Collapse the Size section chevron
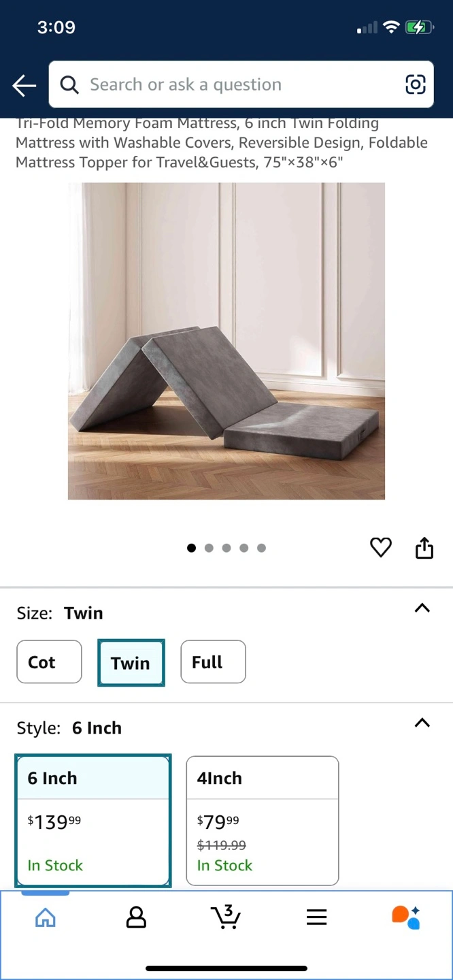453x980 pixels. coord(422,608)
